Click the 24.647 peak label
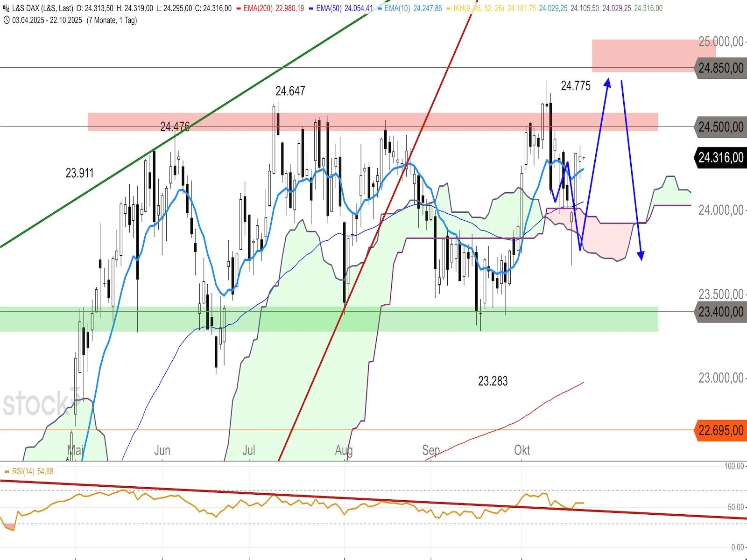The height and width of the screenshot is (560, 747). (290, 91)
